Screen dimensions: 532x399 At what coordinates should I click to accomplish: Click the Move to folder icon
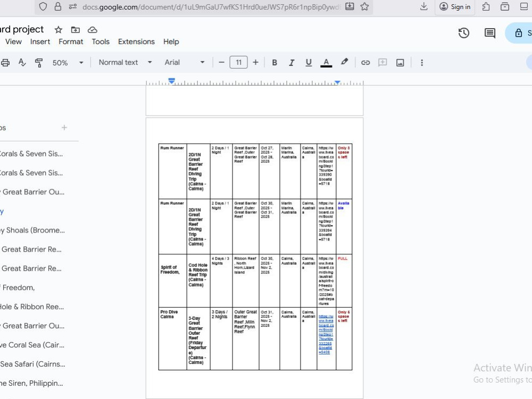76,30
